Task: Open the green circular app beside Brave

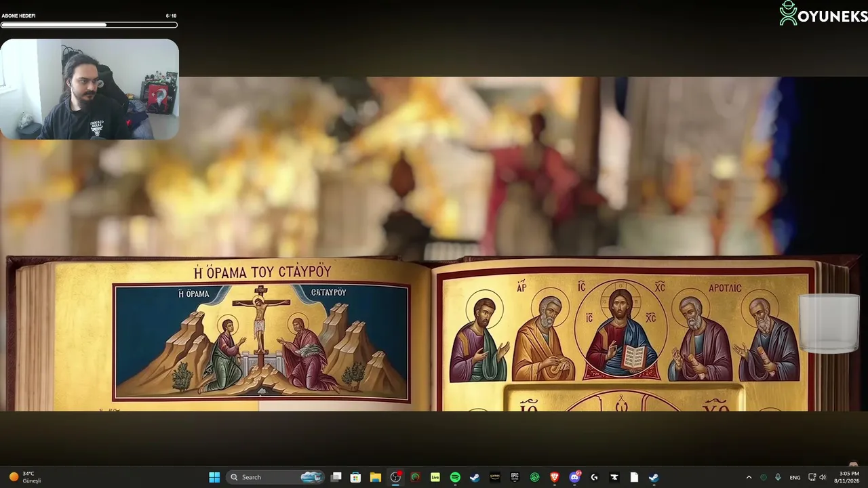Action: pos(534,477)
